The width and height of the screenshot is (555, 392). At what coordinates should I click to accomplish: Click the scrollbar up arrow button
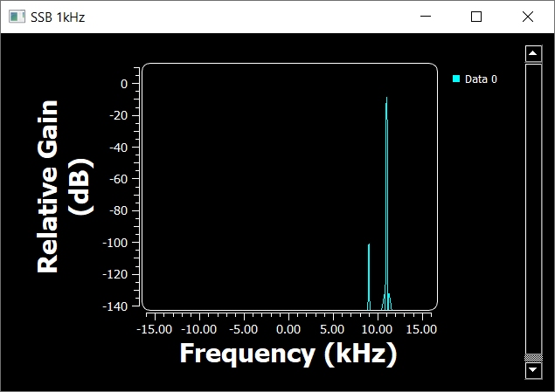coord(531,54)
